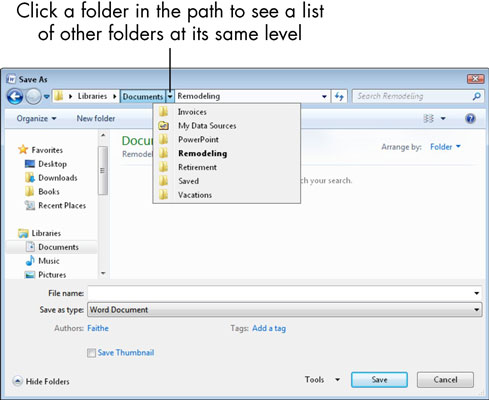This screenshot has width=489, height=400.
Task: Click Libraries in the address path
Action: 92,96
